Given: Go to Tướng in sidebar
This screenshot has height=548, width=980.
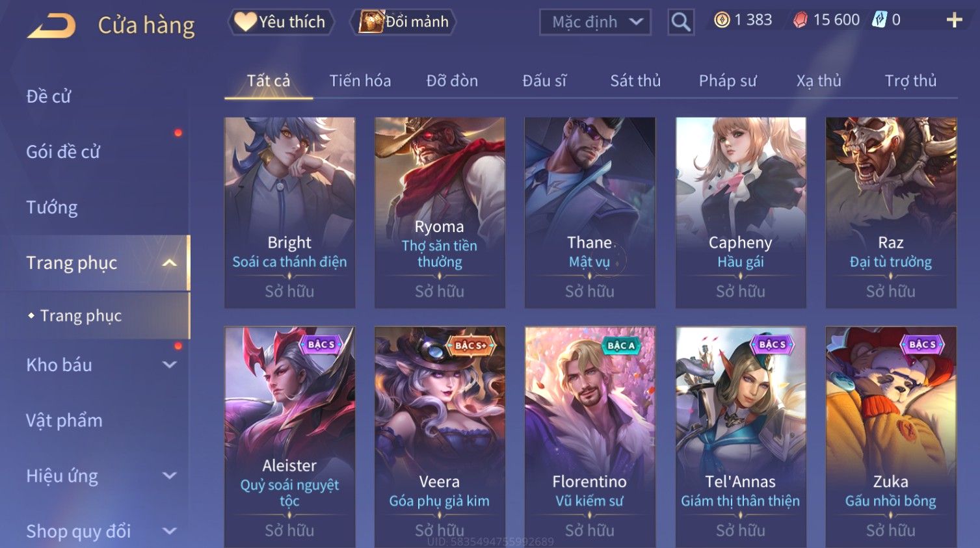Looking at the screenshot, I should [52, 207].
